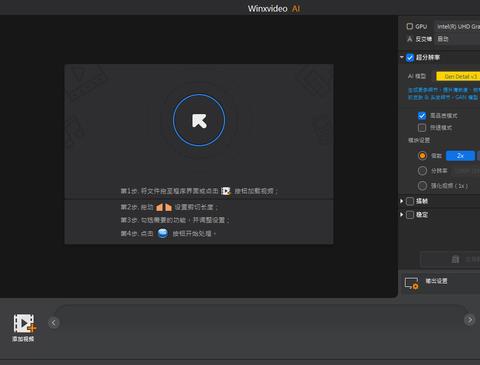This screenshot has width=480, height=365.
Task: Enable the frame interpolation (插帧) checkbox
Action: click(410, 201)
